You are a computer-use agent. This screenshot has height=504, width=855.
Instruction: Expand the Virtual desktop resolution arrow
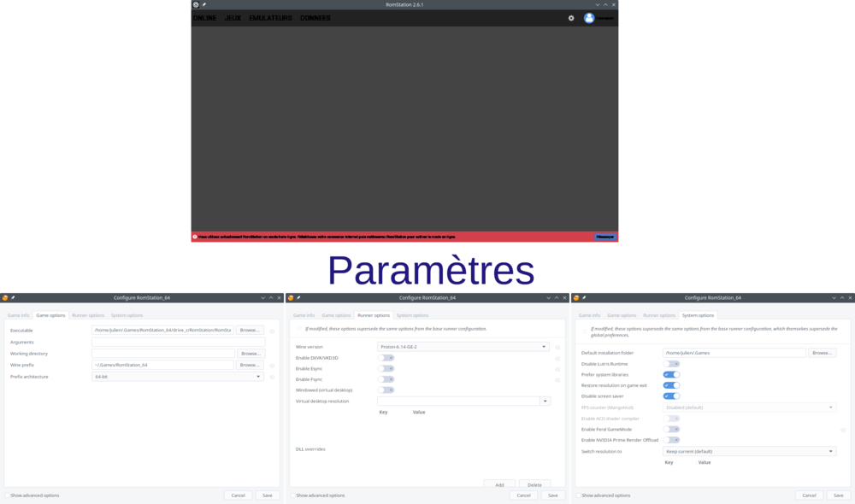545,401
